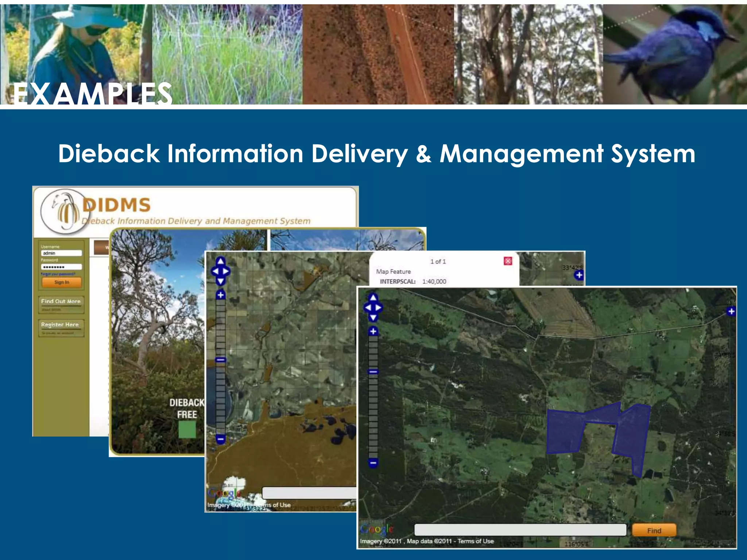The width and height of the screenshot is (747, 560).
Task: Expand layer switcher plus on front map
Action: pyautogui.click(x=731, y=311)
